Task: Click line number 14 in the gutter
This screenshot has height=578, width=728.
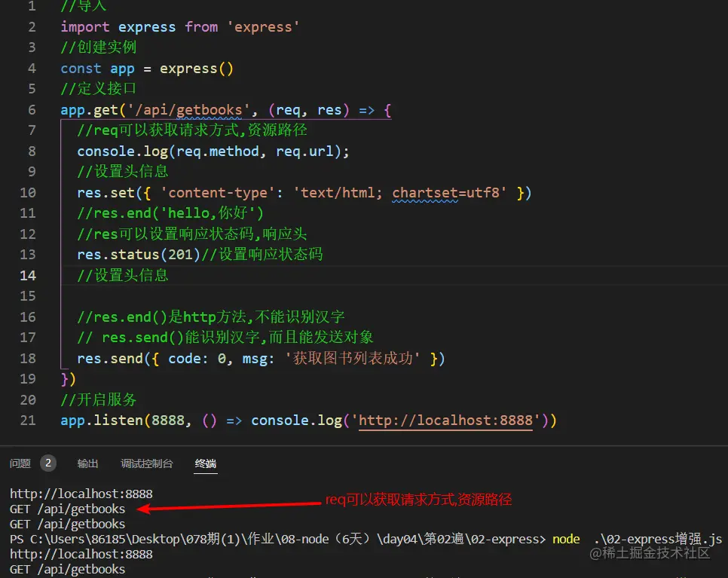Action: pos(28,276)
